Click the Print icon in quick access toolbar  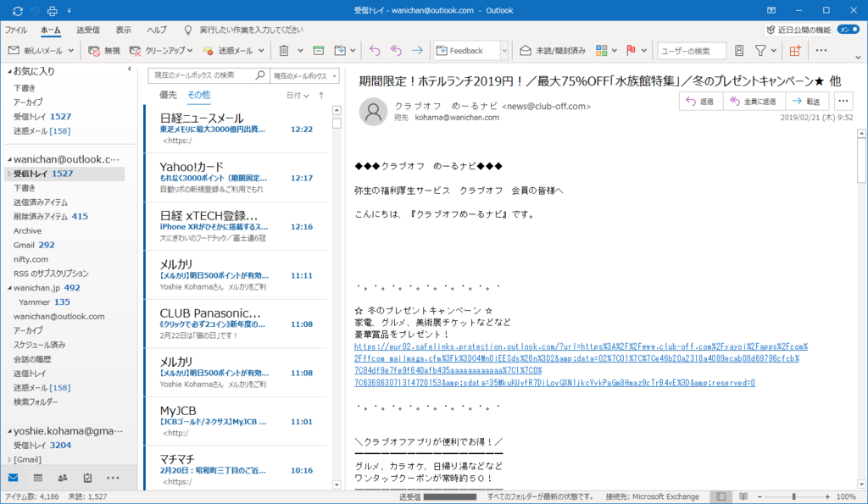point(52,10)
